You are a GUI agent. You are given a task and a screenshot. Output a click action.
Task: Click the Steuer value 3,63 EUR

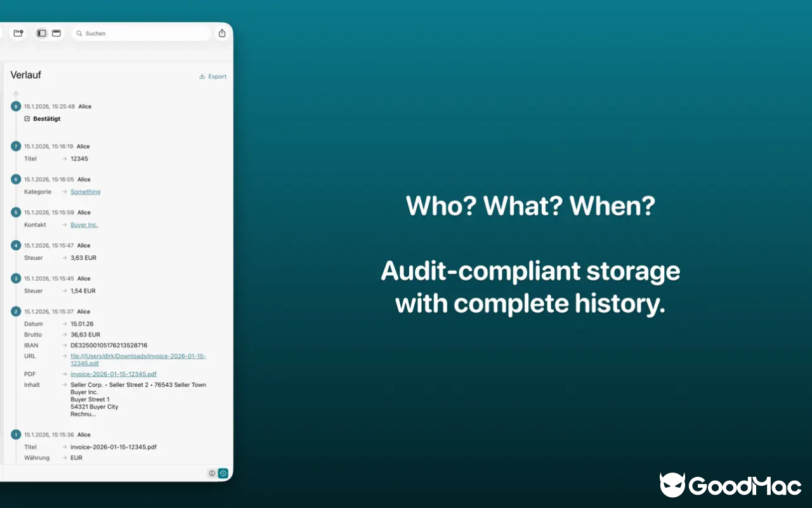[84, 258]
